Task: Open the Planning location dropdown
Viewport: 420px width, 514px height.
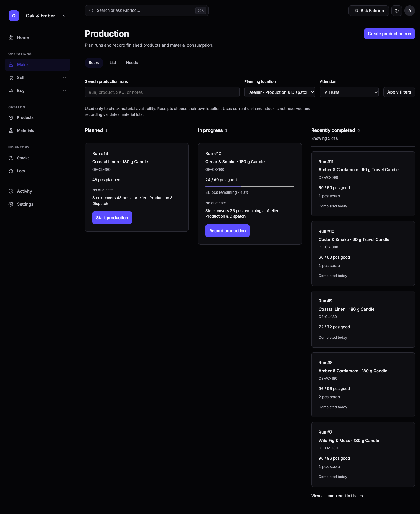Action: pyautogui.click(x=280, y=92)
